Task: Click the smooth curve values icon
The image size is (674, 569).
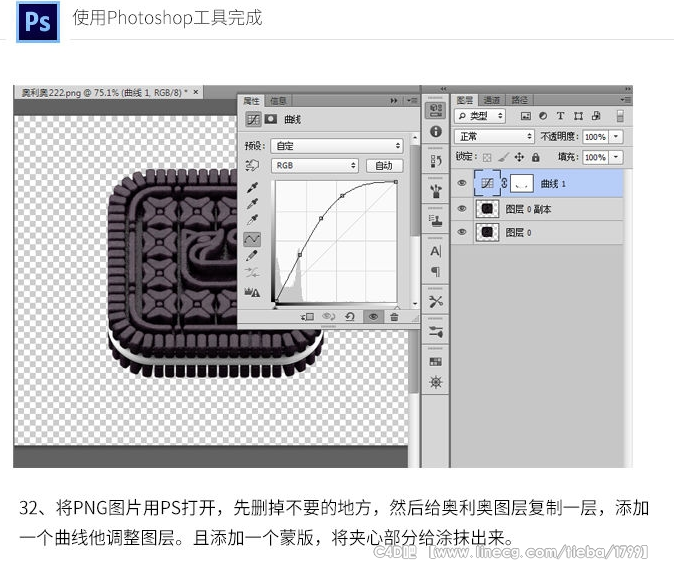Action: tap(252, 272)
